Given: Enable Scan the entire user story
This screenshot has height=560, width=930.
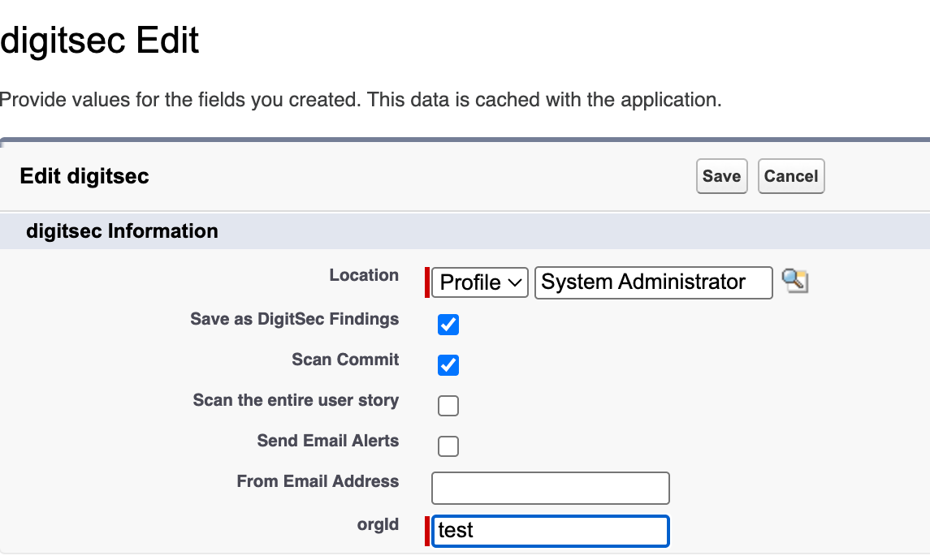Looking at the screenshot, I should pos(448,406).
